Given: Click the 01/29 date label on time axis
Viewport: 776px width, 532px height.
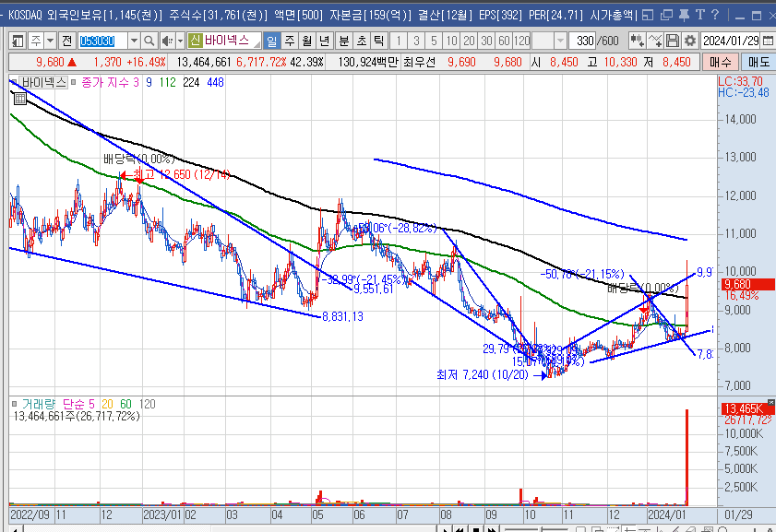Looking at the screenshot, I should pos(738,515).
